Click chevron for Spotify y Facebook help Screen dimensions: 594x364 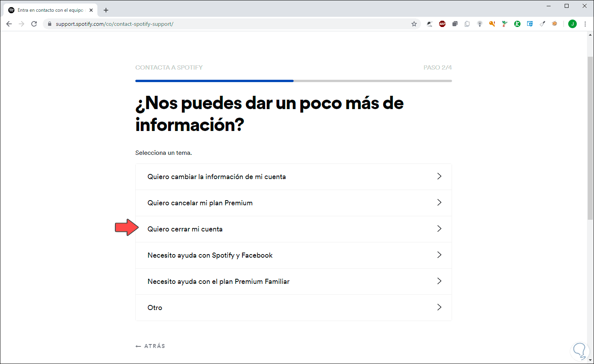439,255
